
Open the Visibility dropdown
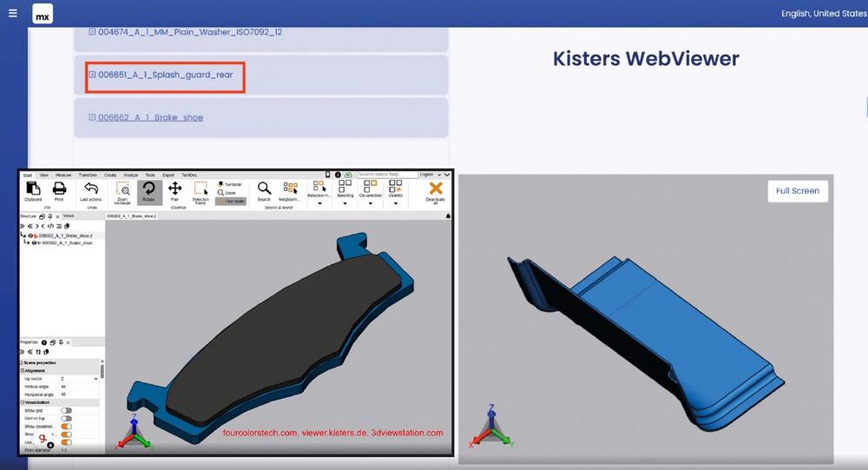coord(396,204)
